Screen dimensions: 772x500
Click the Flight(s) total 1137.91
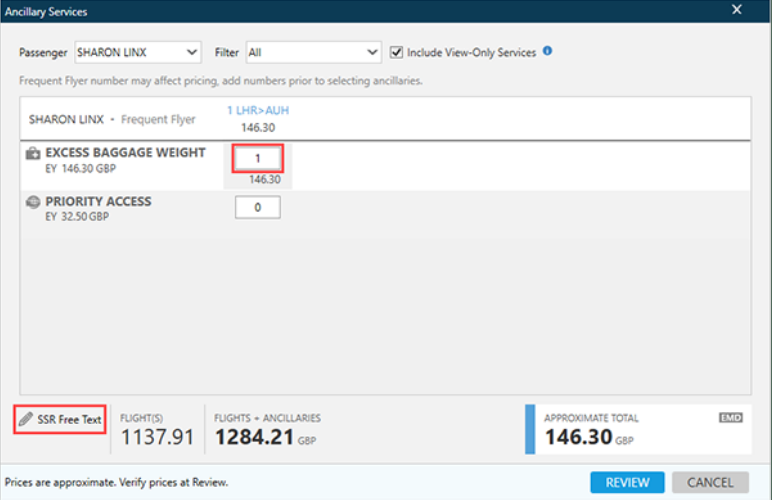click(x=156, y=437)
